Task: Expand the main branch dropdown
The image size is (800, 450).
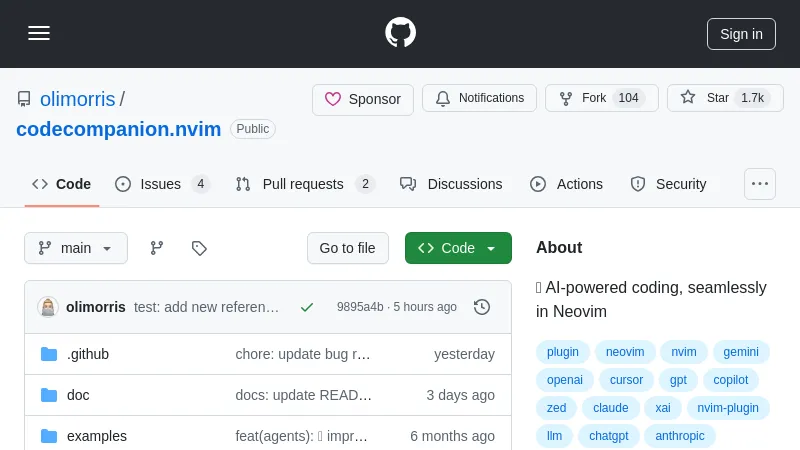Action: [76, 248]
